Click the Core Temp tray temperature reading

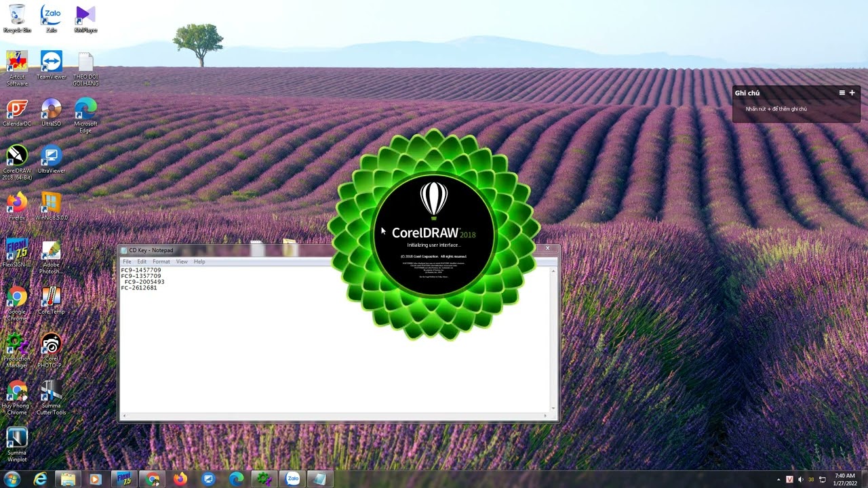pyautogui.click(x=811, y=480)
